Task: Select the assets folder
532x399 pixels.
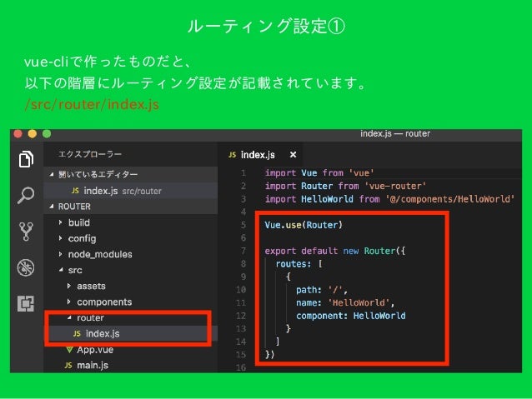Action: tap(91, 286)
